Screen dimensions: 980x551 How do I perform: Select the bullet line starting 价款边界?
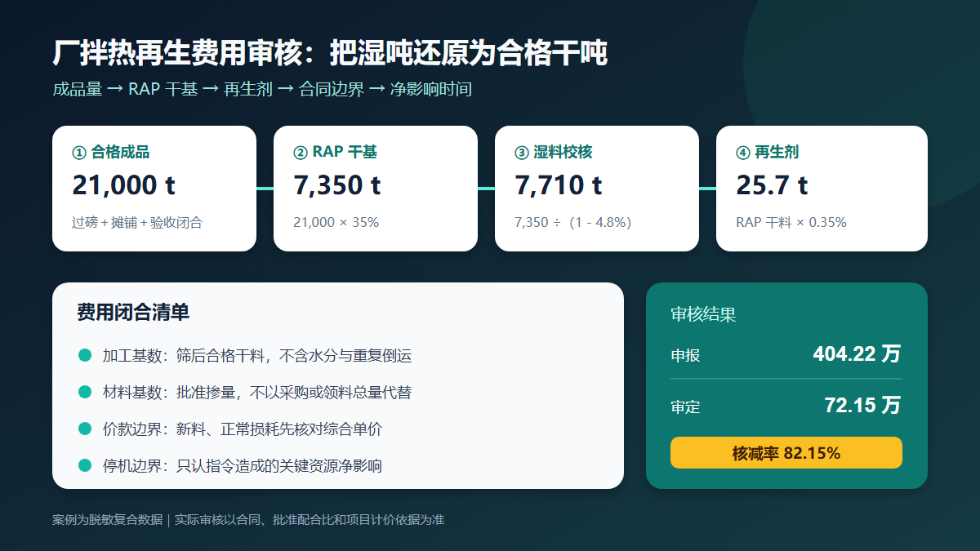[x=243, y=429]
